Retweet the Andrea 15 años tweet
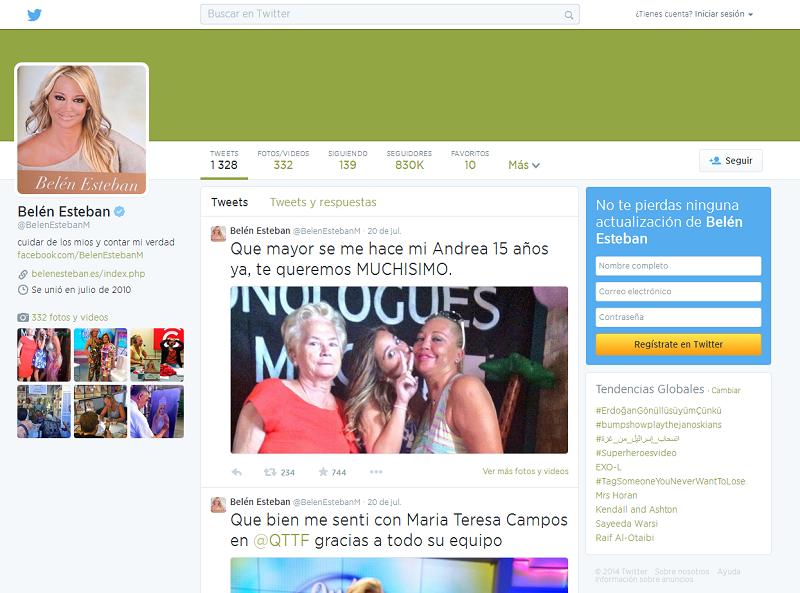 tap(270, 472)
